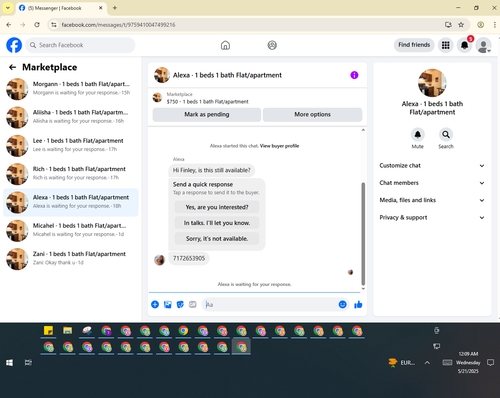Screen dimensions: 500x398
Task: Click More options button
Action: (x=312, y=114)
